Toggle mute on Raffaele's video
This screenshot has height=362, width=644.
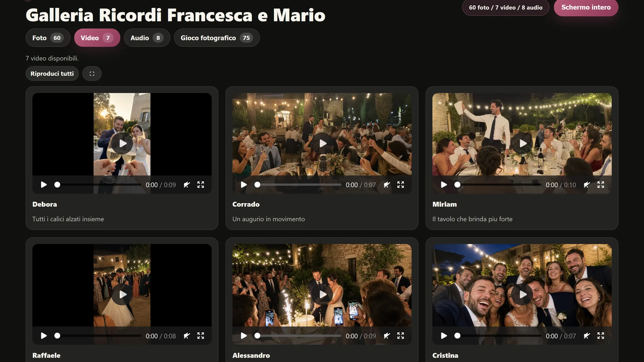click(187, 336)
